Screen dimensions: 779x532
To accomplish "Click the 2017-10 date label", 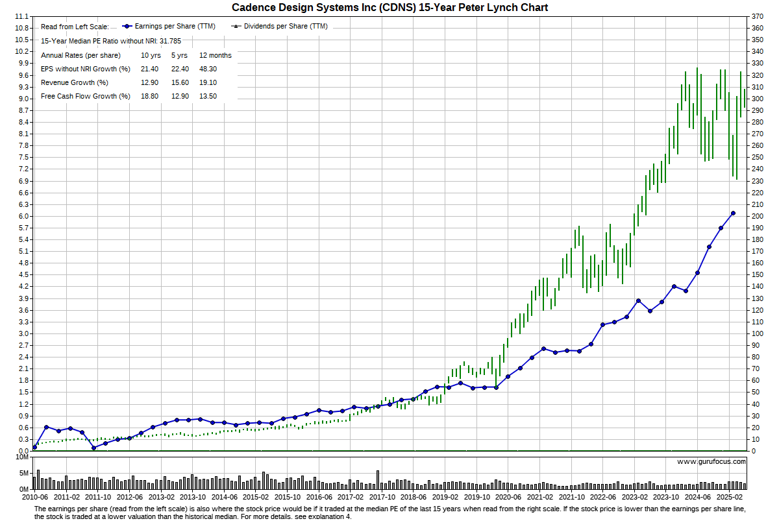I will click(382, 496).
